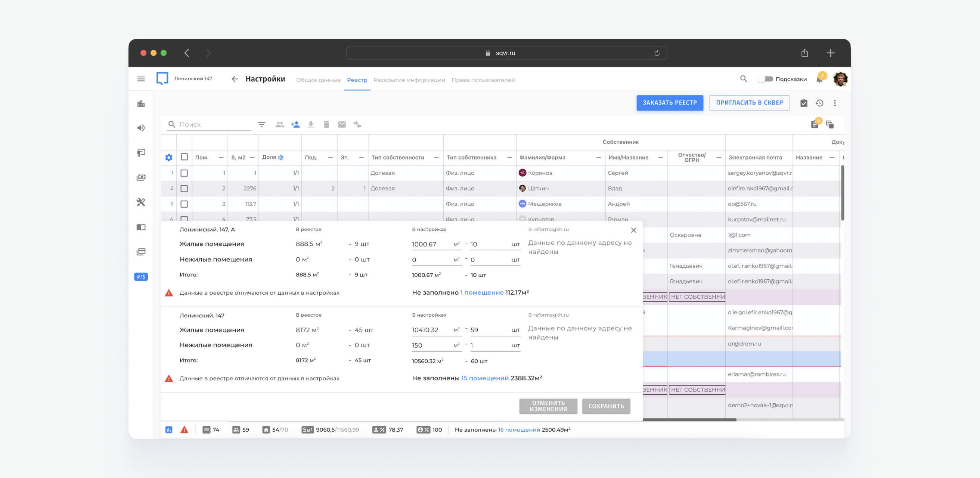
Task: Open the three-dot more options menu
Action: click(x=835, y=103)
